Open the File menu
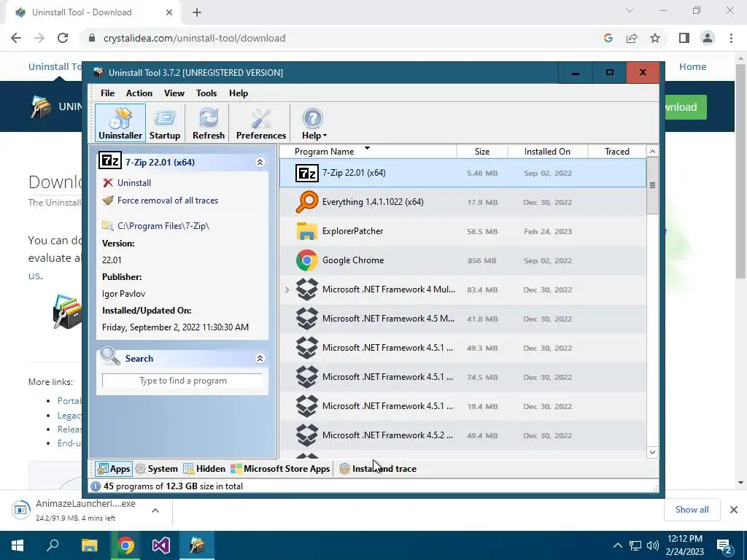The height and width of the screenshot is (560, 747). click(x=107, y=93)
